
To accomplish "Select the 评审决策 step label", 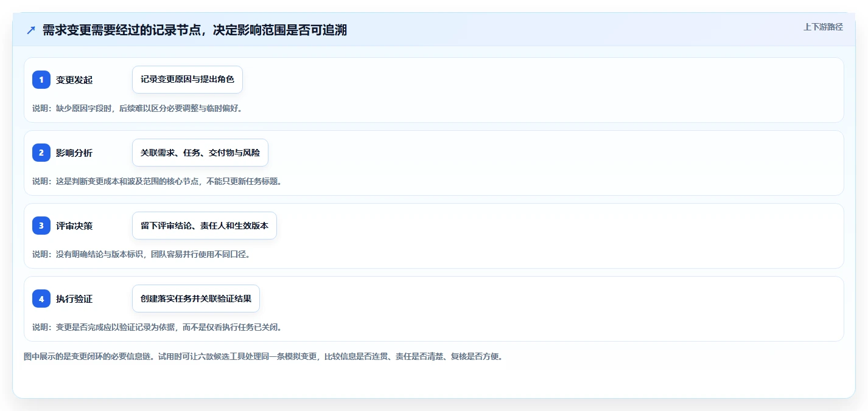I will point(74,226).
